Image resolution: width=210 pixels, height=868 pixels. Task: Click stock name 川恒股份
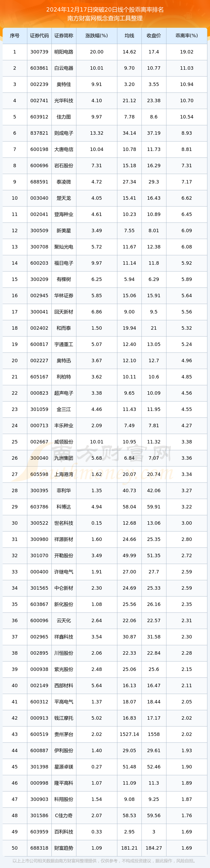(64, 653)
